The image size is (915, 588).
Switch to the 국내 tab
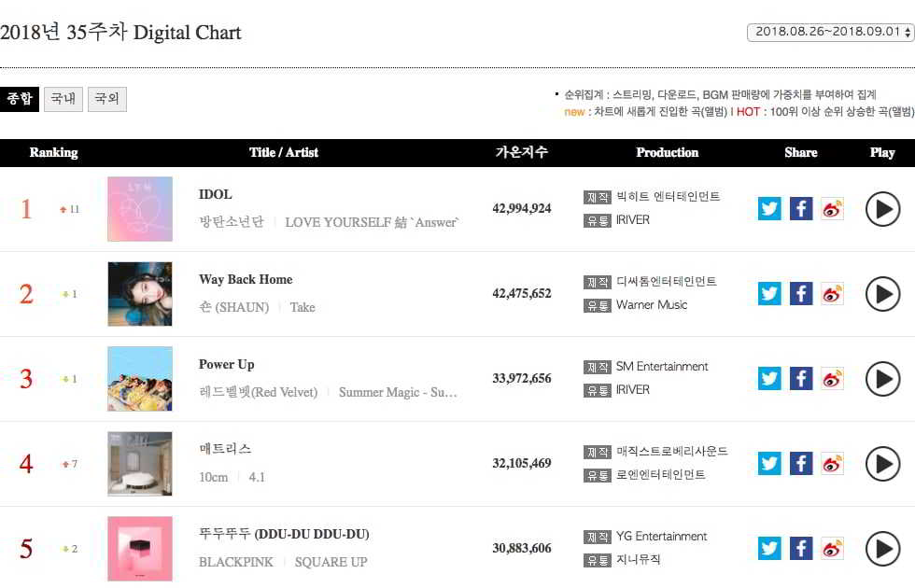[x=63, y=99]
